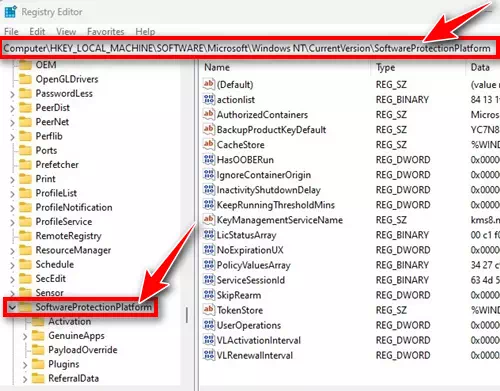Click the registry path address bar

(247, 48)
